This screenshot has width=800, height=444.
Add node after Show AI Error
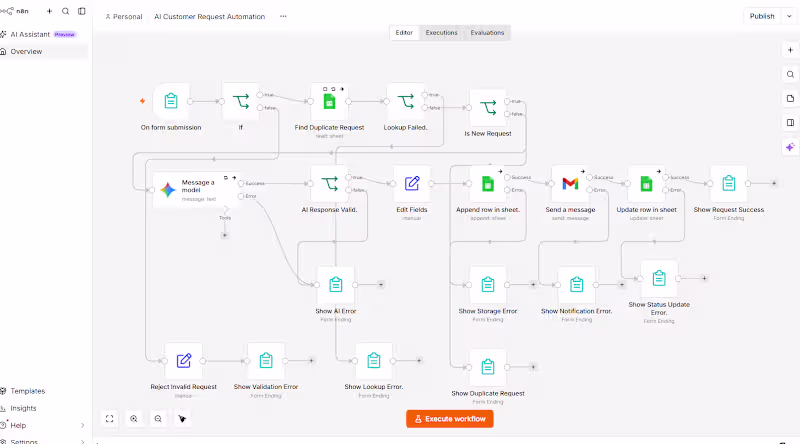381,284
